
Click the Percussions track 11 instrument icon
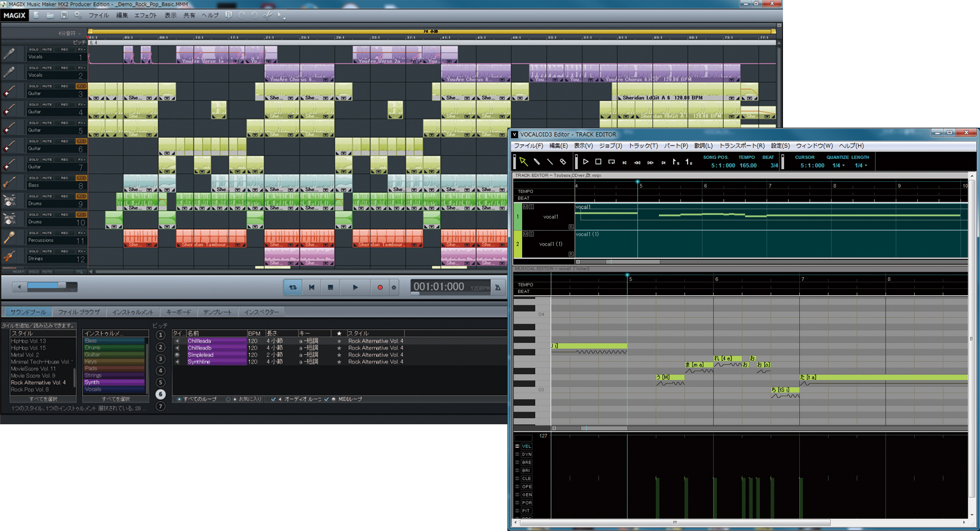coord(9,237)
